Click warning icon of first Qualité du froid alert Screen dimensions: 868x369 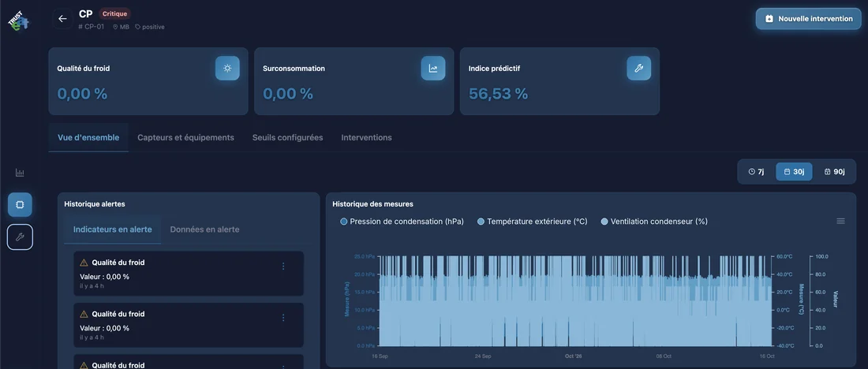(x=84, y=263)
